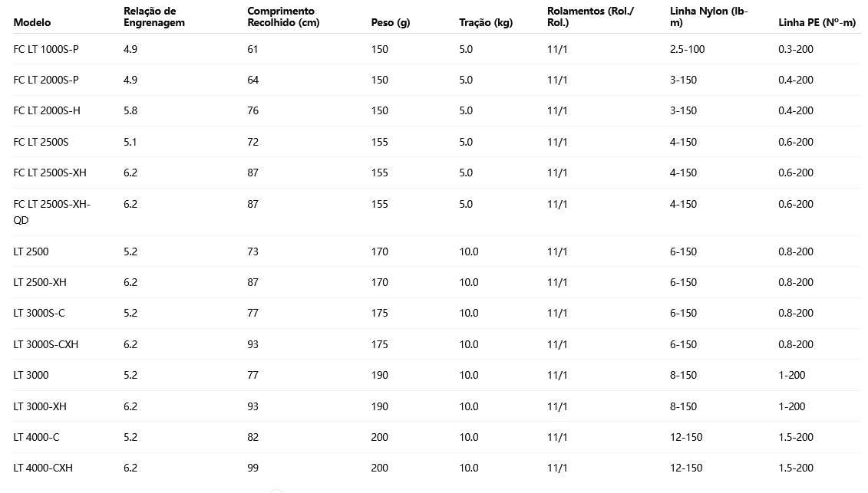This screenshot has width=868, height=493.
Task: Click the Peso (g) column header
Action: click(x=390, y=22)
